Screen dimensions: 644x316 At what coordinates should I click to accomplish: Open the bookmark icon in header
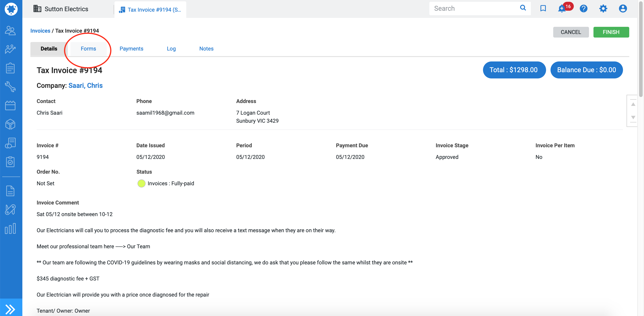tap(543, 8)
